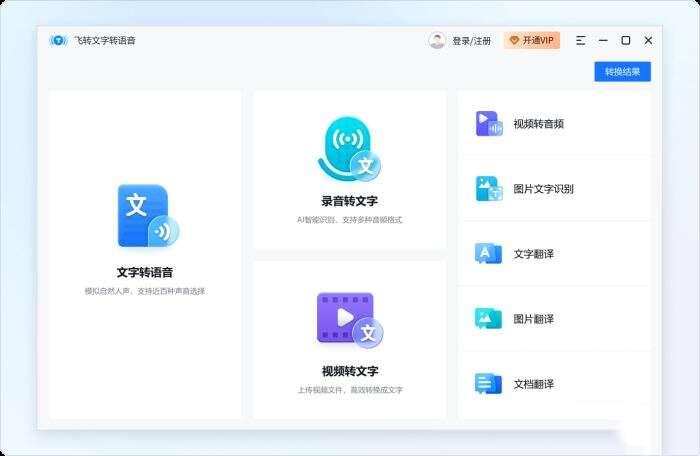Viewport: 700px width, 456px height.
Task: Click the 文字转语音 title text
Action: (145, 272)
